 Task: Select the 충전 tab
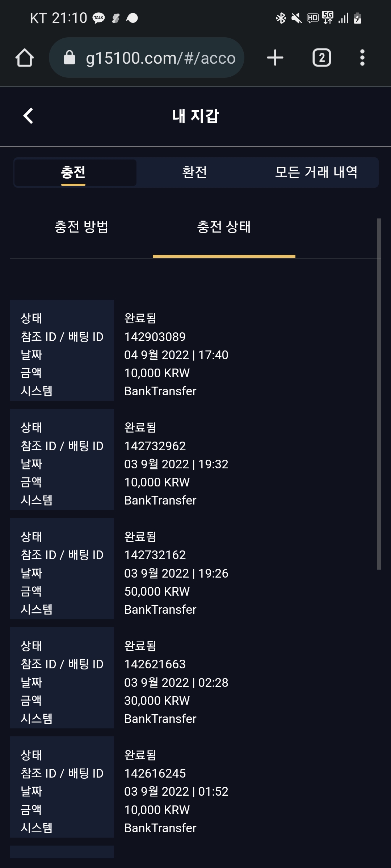(73, 172)
